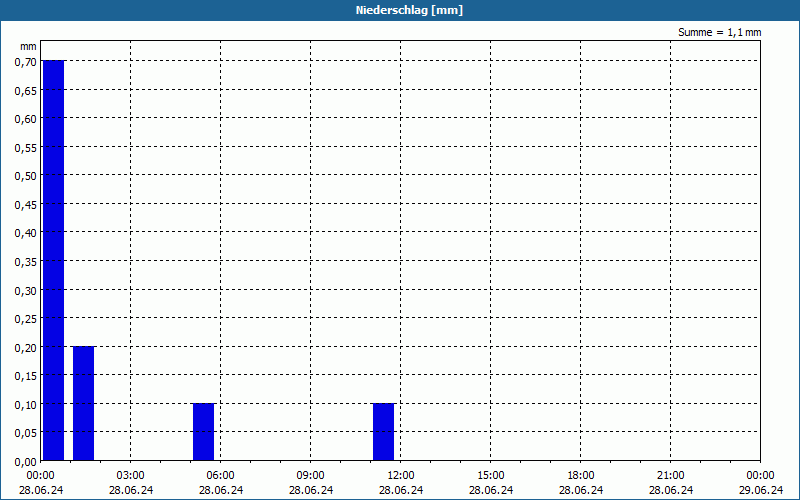Click the y-axis value 0,40
Image resolution: width=800 pixels, height=500 pixels.
pyautogui.click(x=26, y=233)
